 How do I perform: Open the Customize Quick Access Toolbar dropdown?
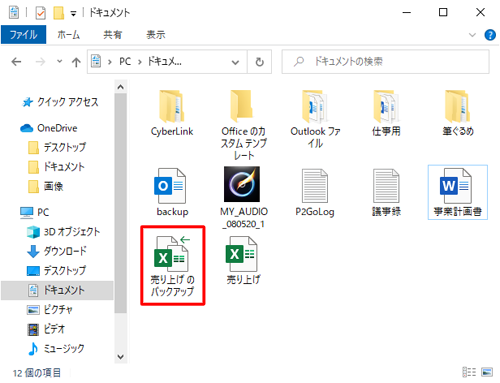[73, 14]
